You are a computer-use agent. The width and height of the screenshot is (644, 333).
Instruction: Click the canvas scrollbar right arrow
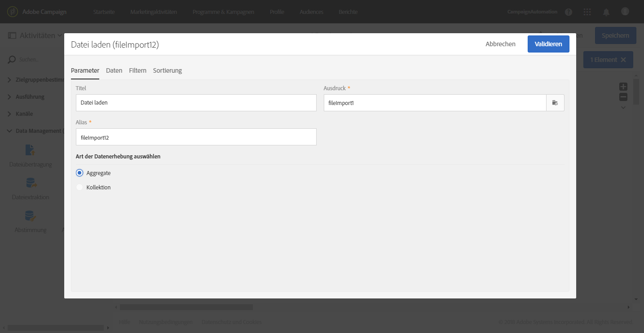point(628,307)
